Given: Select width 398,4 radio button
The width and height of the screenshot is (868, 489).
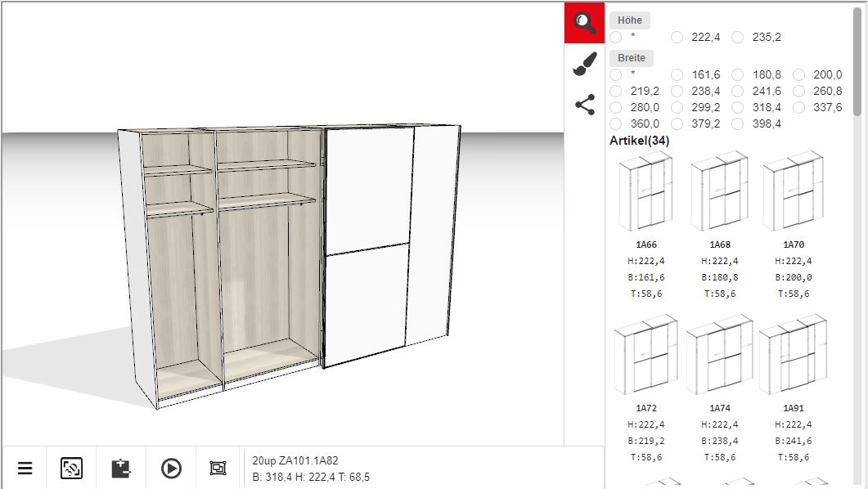Looking at the screenshot, I should [x=737, y=124].
